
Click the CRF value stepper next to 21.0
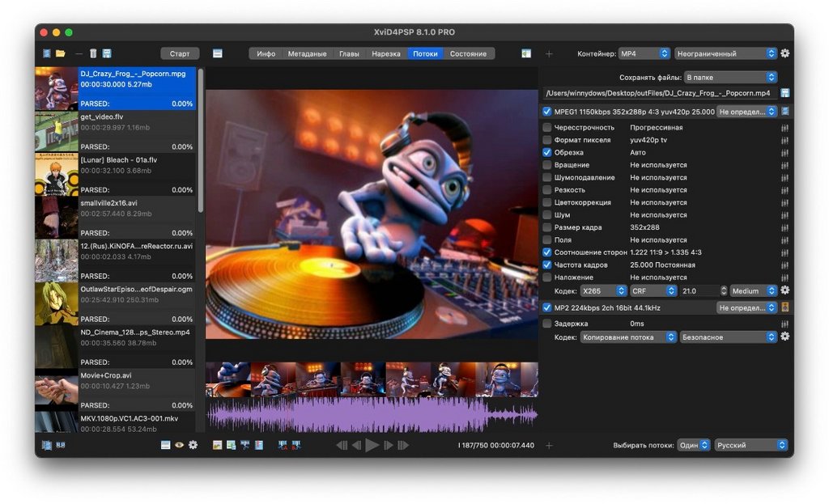[x=724, y=290]
